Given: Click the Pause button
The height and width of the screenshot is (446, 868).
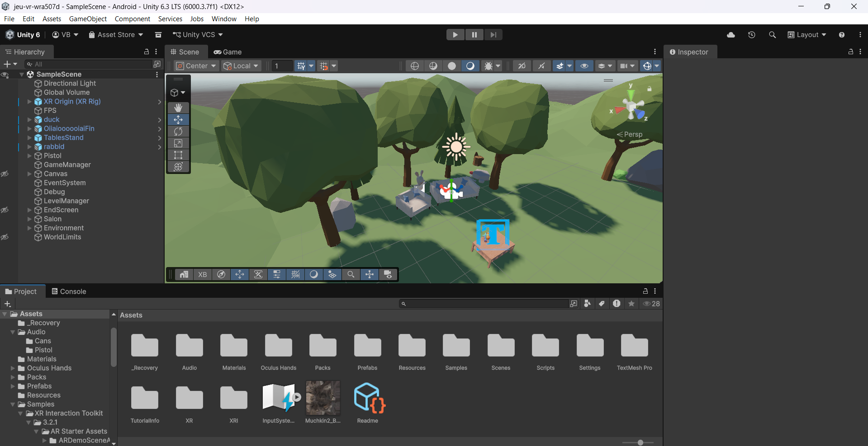Looking at the screenshot, I should tap(474, 35).
